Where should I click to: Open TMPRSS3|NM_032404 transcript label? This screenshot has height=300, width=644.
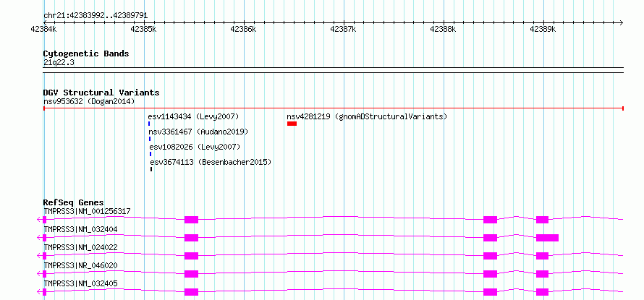pos(80,229)
